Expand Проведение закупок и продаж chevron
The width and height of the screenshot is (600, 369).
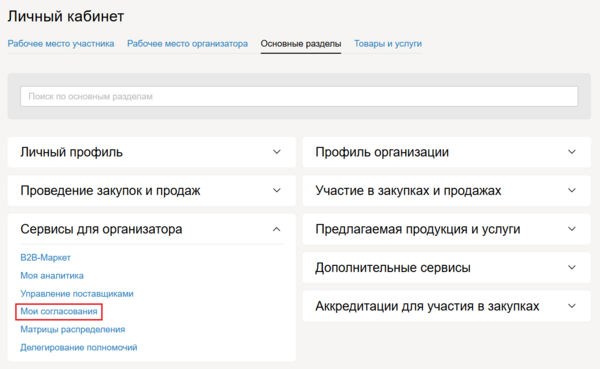pos(277,190)
